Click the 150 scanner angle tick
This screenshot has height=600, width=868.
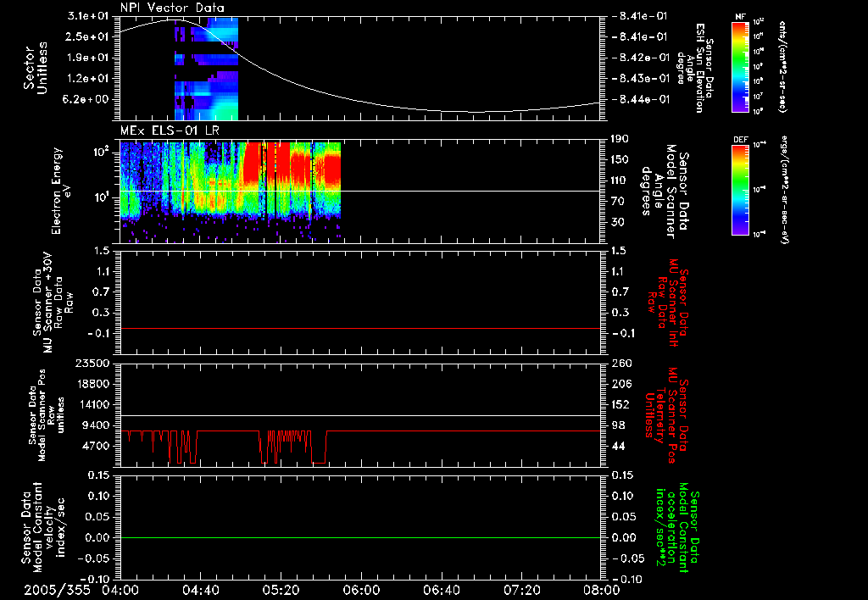tap(620, 159)
